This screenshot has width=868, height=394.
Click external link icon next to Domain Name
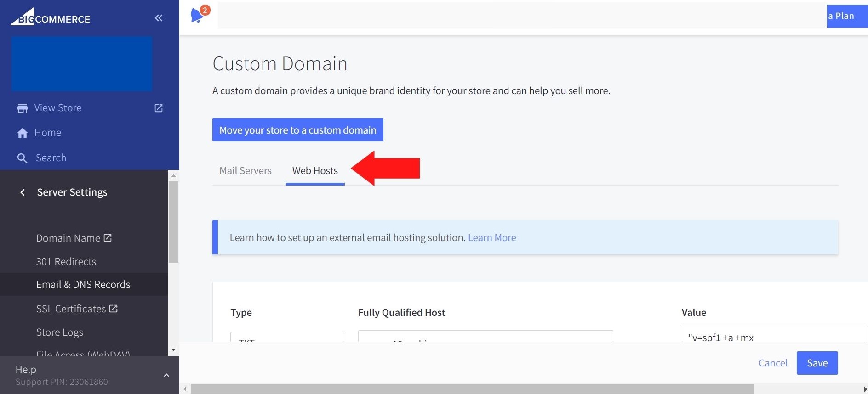click(108, 238)
